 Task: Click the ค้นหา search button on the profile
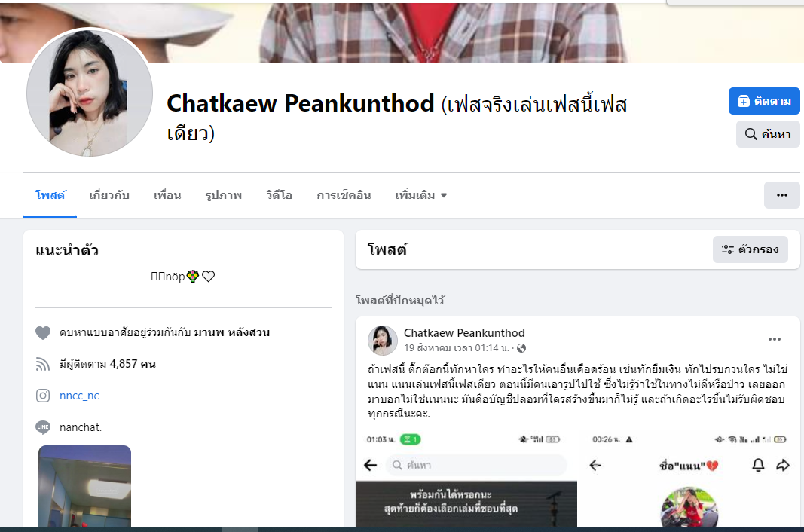pos(768,134)
